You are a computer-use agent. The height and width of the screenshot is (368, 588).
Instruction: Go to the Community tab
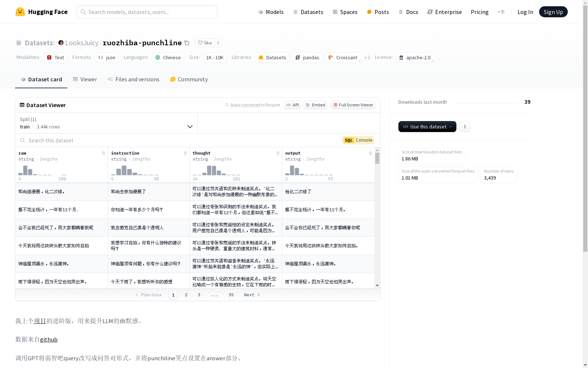[x=189, y=79]
